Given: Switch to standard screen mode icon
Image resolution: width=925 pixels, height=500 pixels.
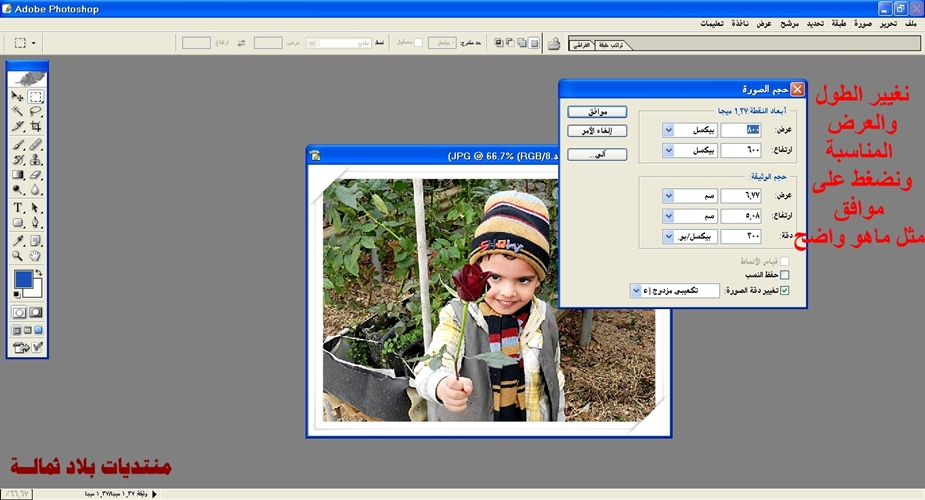Looking at the screenshot, I should [x=17, y=330].
